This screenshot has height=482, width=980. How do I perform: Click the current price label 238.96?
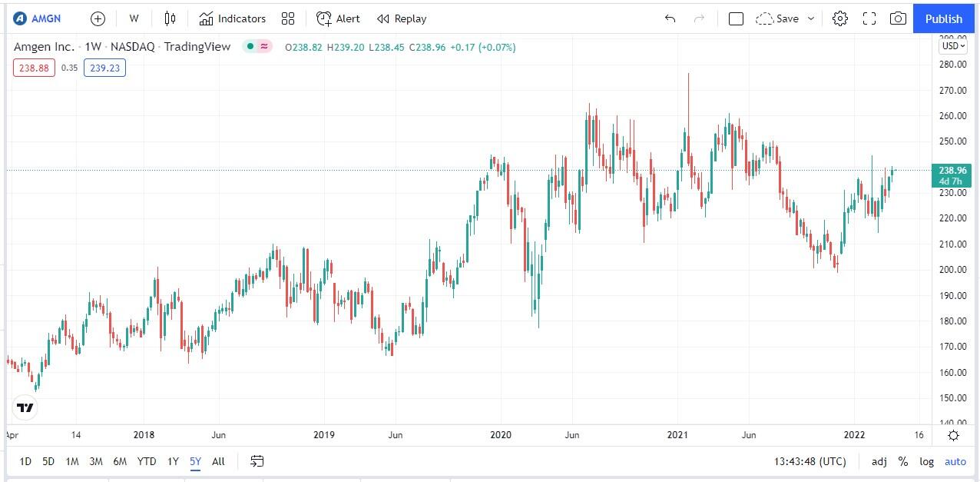[x=953, y=171]
